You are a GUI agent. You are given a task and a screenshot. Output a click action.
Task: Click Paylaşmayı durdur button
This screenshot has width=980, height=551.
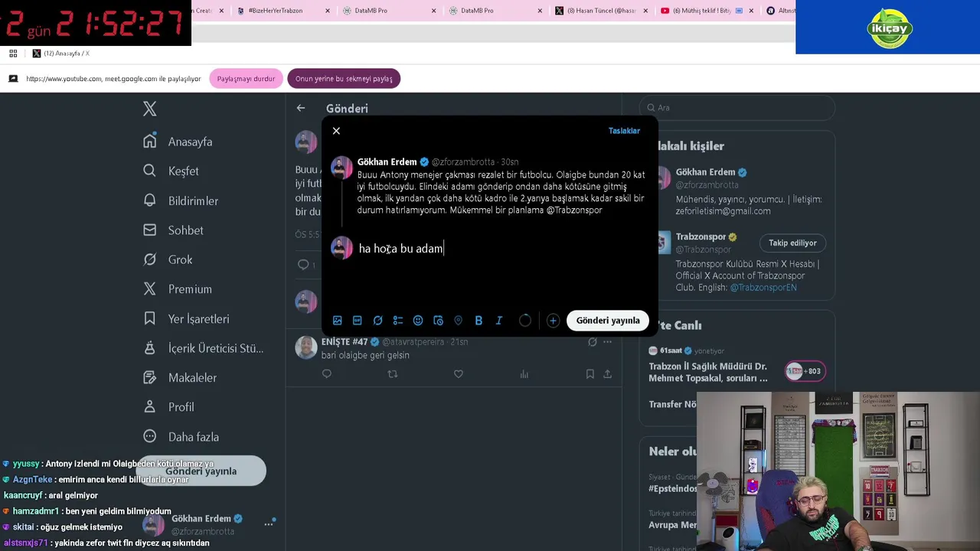coord(246,79)
